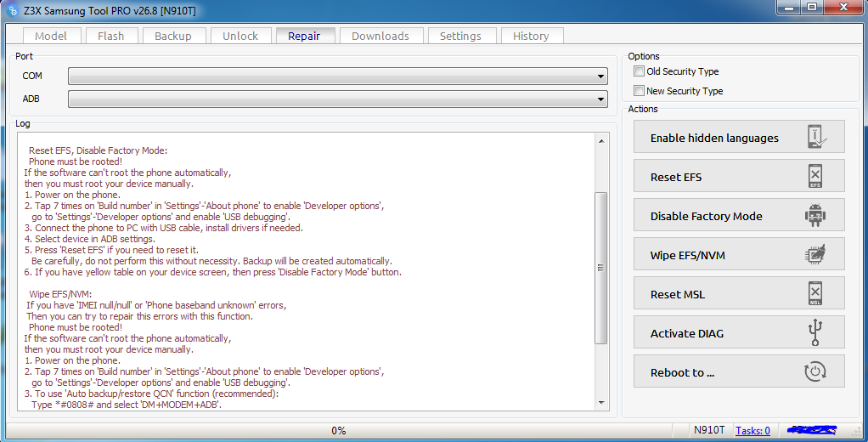Click log heading 'Wipe EFS/NVM:'
868x442 pixels.
[60, 294]
